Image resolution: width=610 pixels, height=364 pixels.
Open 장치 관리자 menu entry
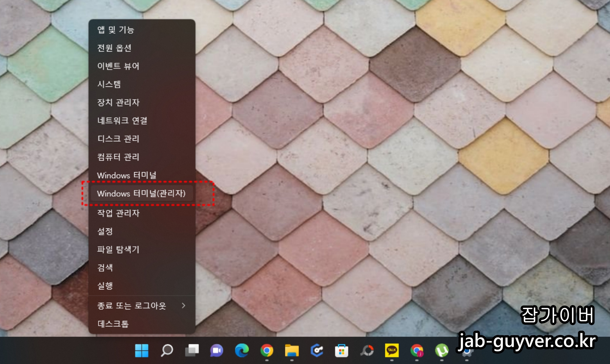tap(142, 102)
